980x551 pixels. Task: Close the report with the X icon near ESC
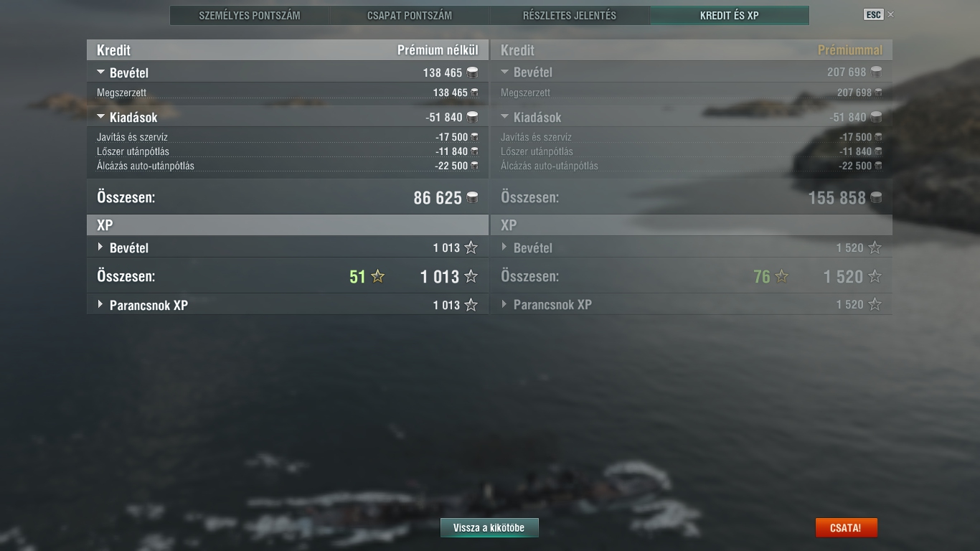pyautogui.click(x=890, y=14)
